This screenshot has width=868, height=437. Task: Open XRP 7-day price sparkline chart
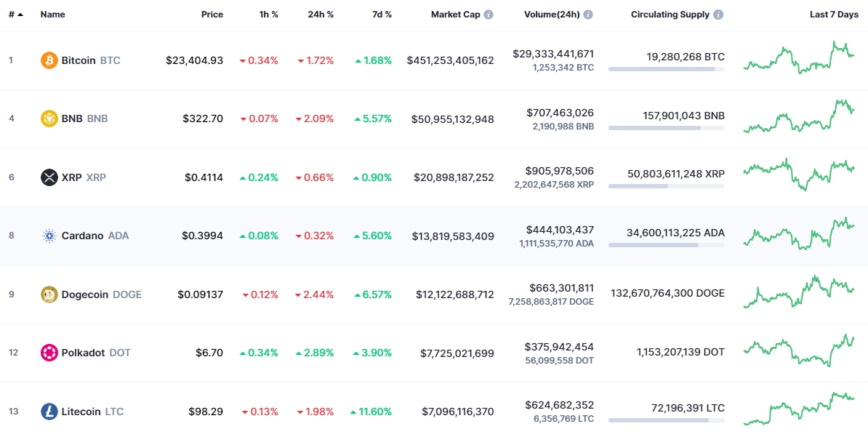coord(799,175)
